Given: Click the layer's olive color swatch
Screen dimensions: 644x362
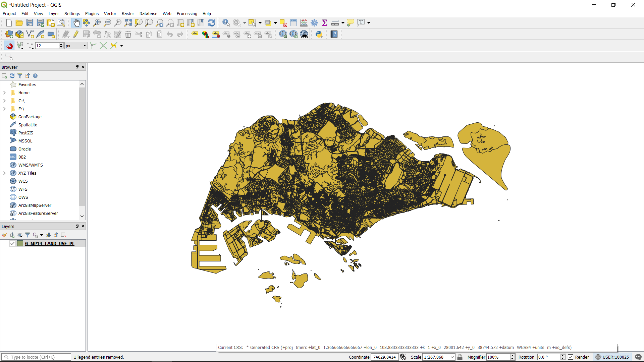Looking at the screenshot, I should [x=20, y=243].
